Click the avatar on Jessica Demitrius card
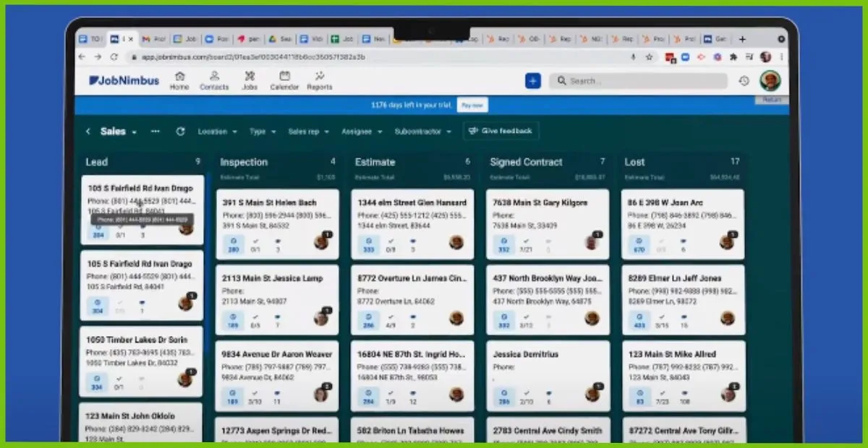Viewport: 868px width, 448px height. [592, 394]
